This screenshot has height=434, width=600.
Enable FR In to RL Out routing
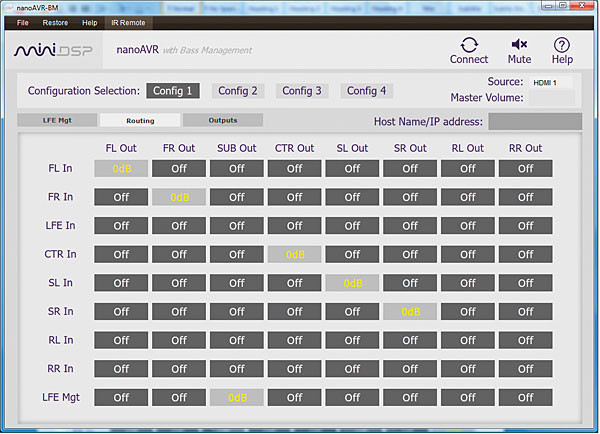tap(468, 197)
